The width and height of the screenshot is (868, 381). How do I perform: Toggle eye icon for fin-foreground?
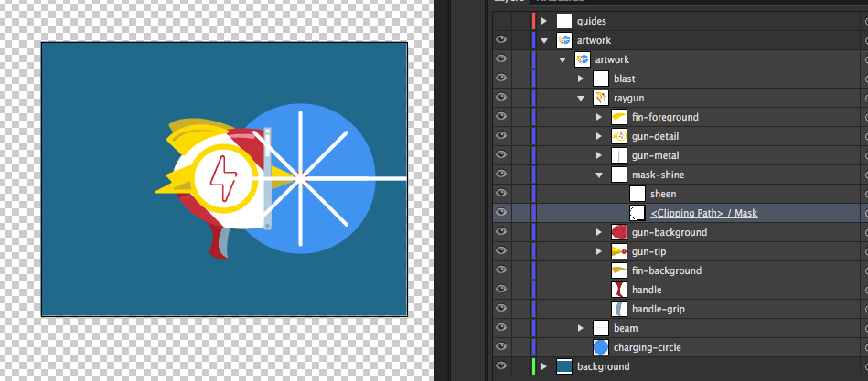pyautogui.click(x=501, y=117)
